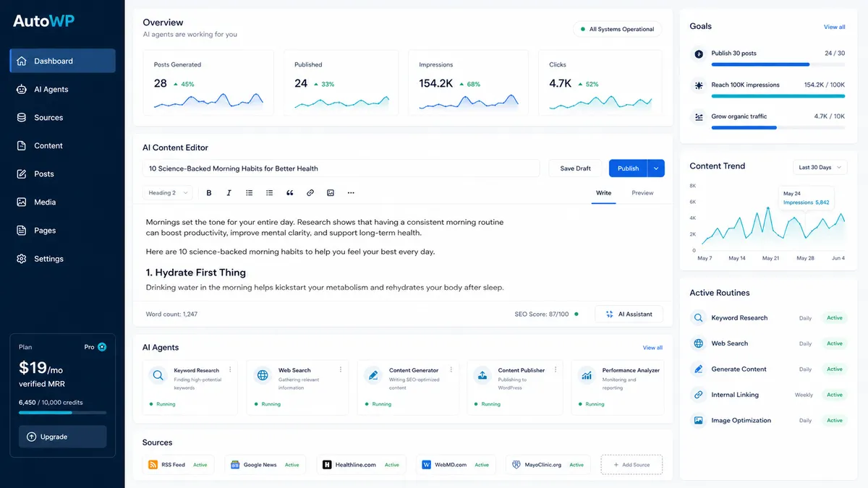Toggle MayoClinic.org source Active badge

coord(576,465)
